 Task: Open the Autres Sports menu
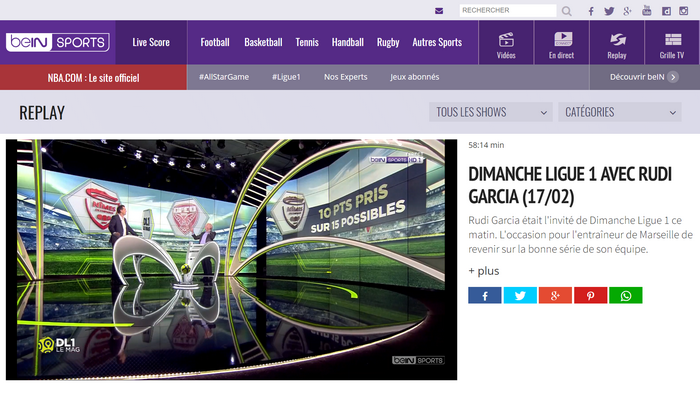[x=437, y=42]
